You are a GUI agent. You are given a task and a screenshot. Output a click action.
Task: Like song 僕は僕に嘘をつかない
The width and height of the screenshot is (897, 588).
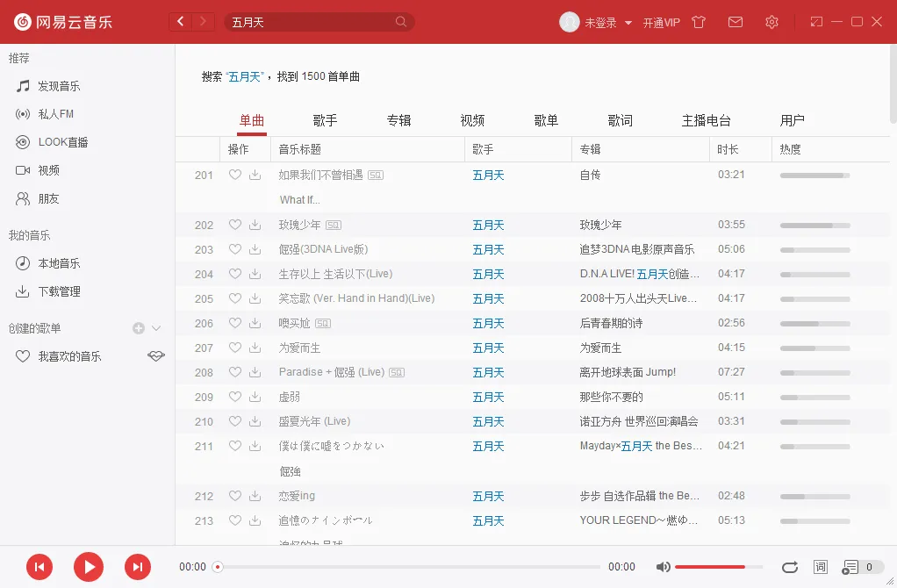[235, 446]
